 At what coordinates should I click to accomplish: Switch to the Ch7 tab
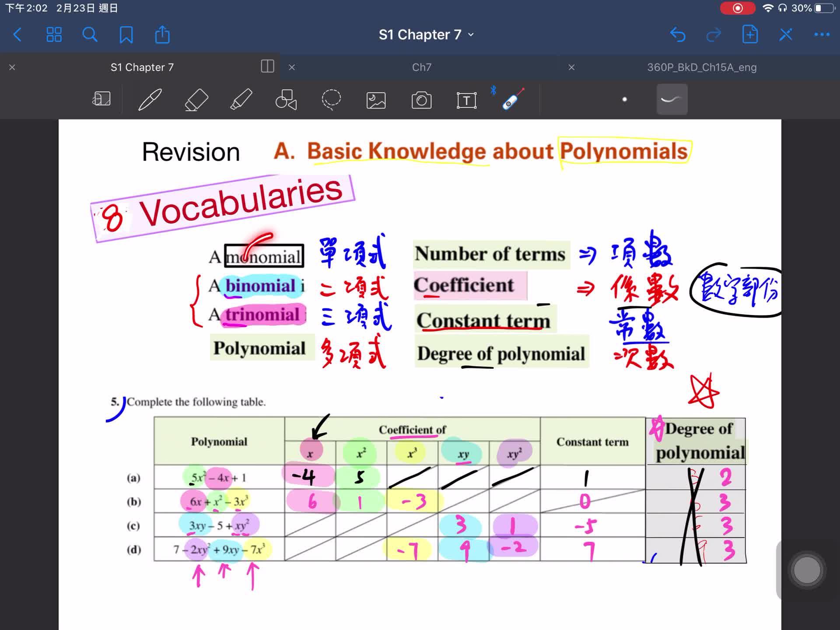pos(421,67)
